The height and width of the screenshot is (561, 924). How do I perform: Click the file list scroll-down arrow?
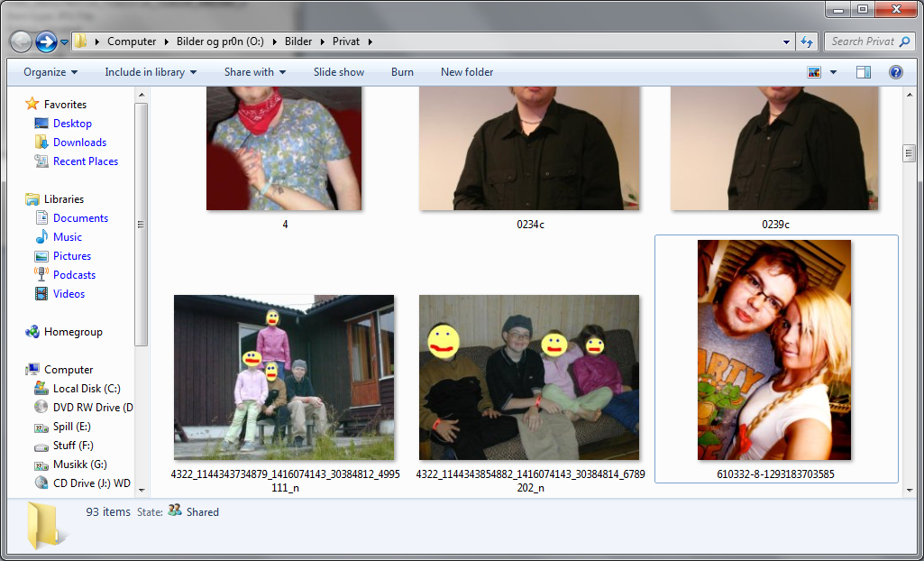point(909,490)
